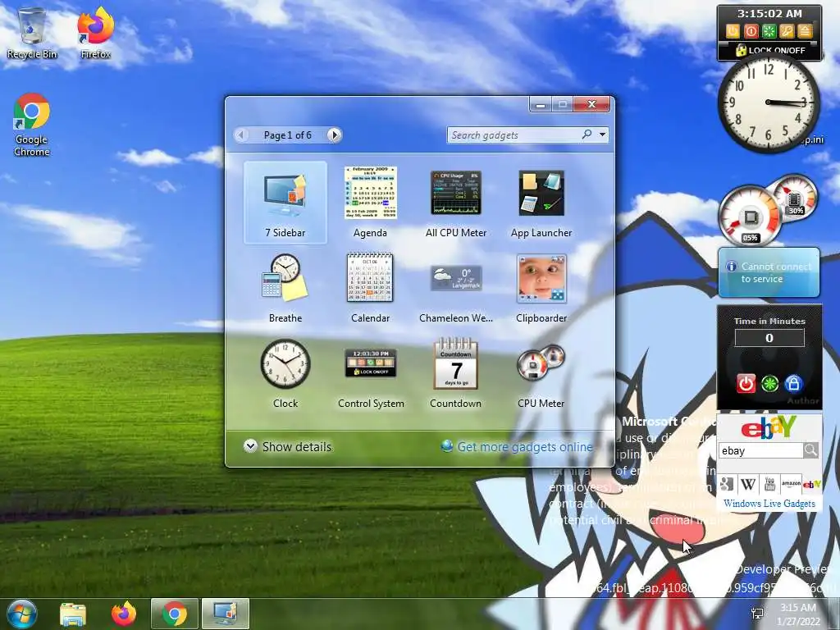Open Windows Live Gadgets link
The height and width of the screenshot is (630, 840).
pyautogui.click(x=769, y=504)
